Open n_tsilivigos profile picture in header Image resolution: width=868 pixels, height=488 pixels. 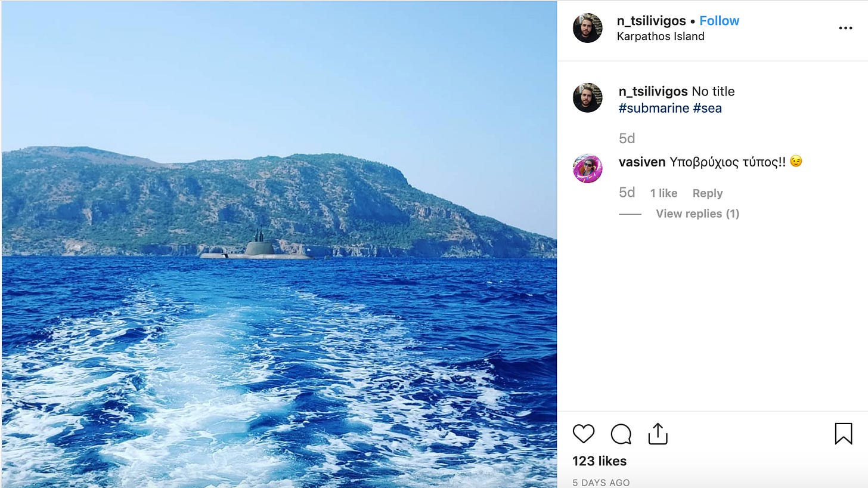(587, 28)
